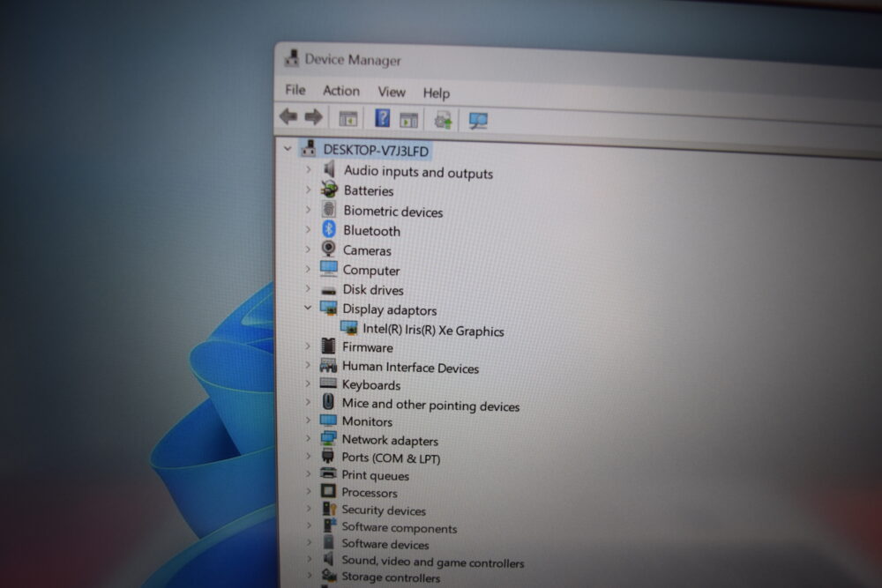Expand the Firmware chevron
882x588 pixels.
(308, 346)
